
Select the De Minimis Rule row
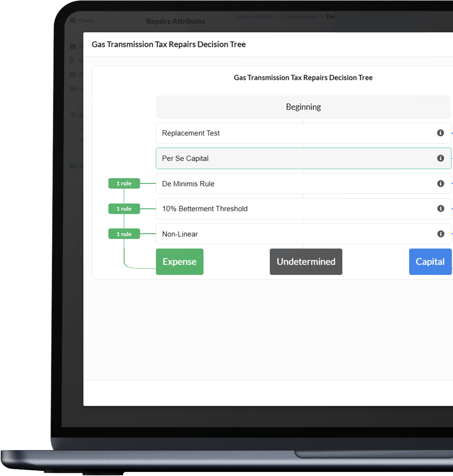[x=304, y=183]
